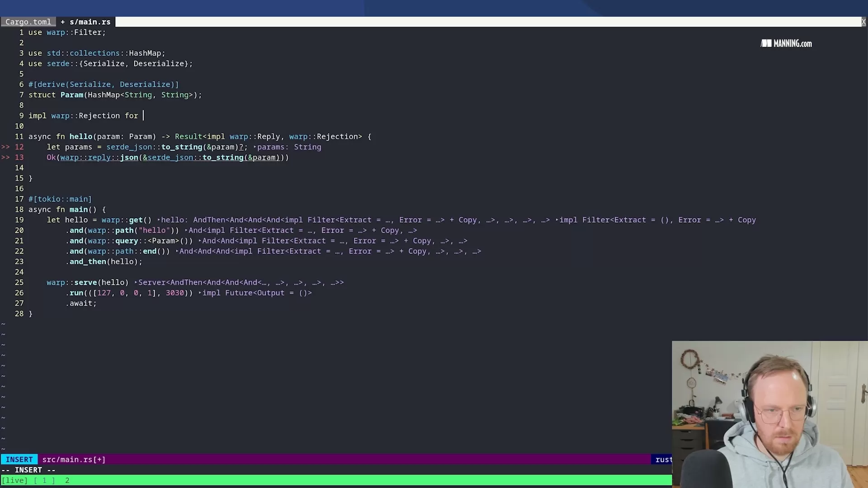Viewport: 868px width, 488px height.
Task: Click the webcam overlay in the bottom-right corner
Action: click(x=769, y=413)
